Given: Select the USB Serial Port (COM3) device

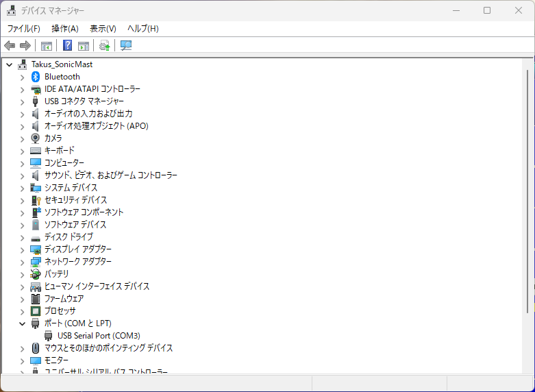Looking at the screenshot, I should pos(99,336).
